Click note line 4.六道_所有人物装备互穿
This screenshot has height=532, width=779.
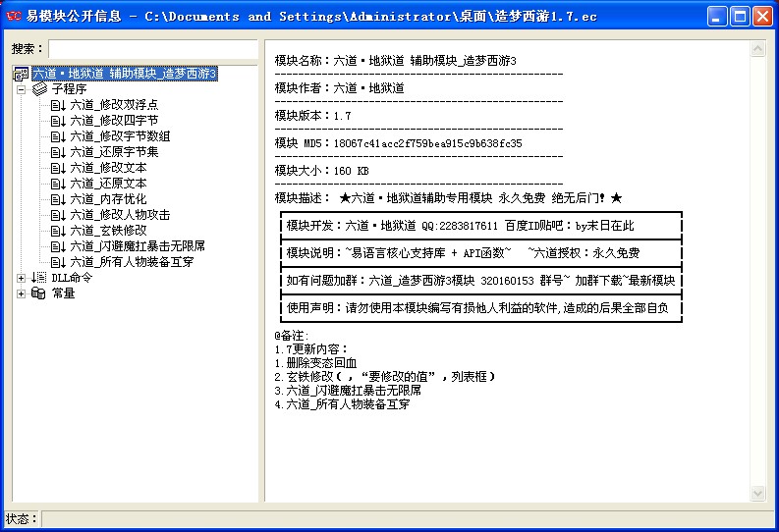coord(342,404)
